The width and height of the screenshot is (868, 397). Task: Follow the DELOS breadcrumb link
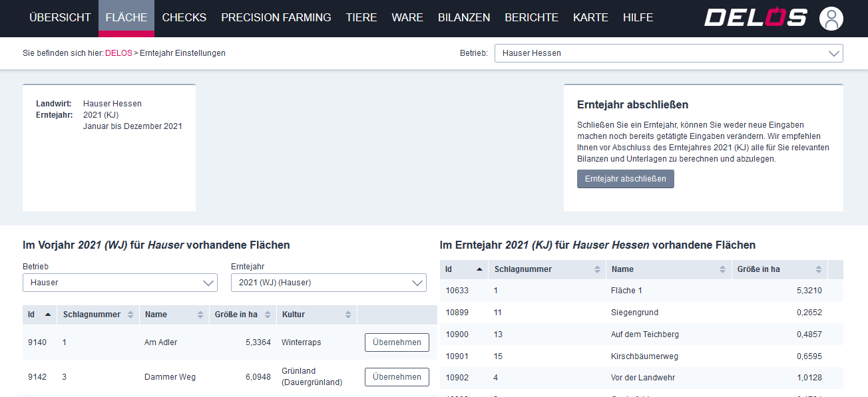tap(118, 53)
